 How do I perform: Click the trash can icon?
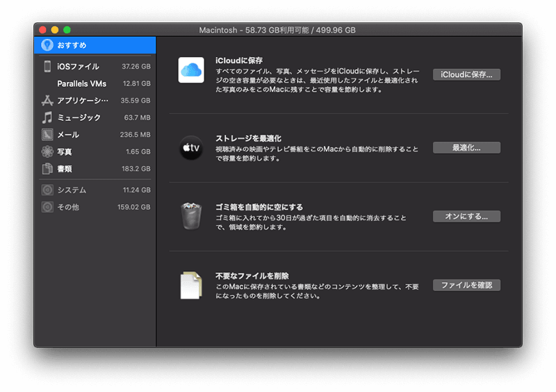tap(191, 216)
